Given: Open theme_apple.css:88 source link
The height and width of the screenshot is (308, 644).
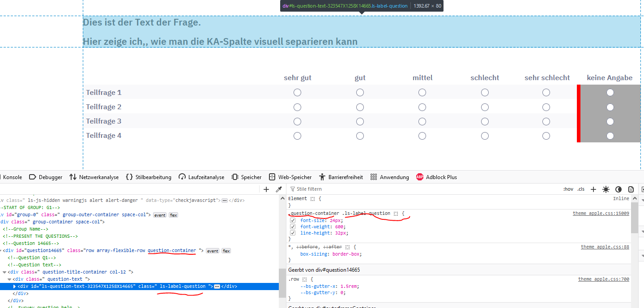Looking at the screenshot, I should click(605, 247).
